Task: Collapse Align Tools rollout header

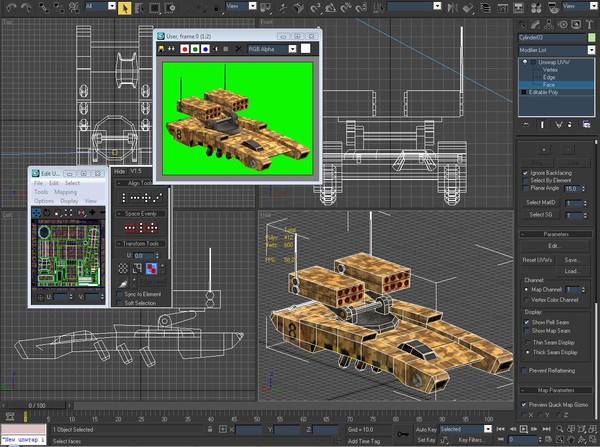Action: (140, 183)
